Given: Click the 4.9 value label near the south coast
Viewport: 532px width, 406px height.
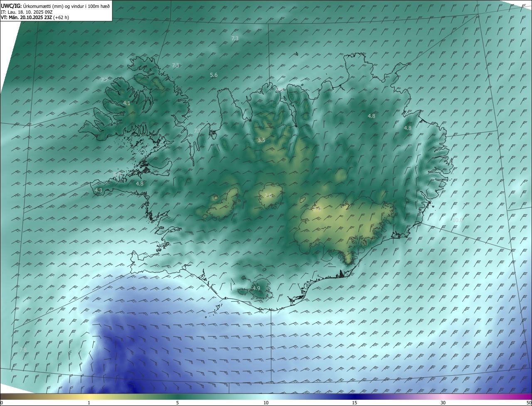Looking at the screenshot, I should [x=256, y=288].
